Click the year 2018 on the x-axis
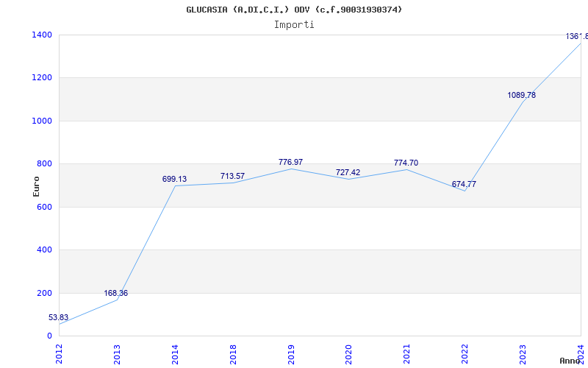 click(x=233, y=354)
